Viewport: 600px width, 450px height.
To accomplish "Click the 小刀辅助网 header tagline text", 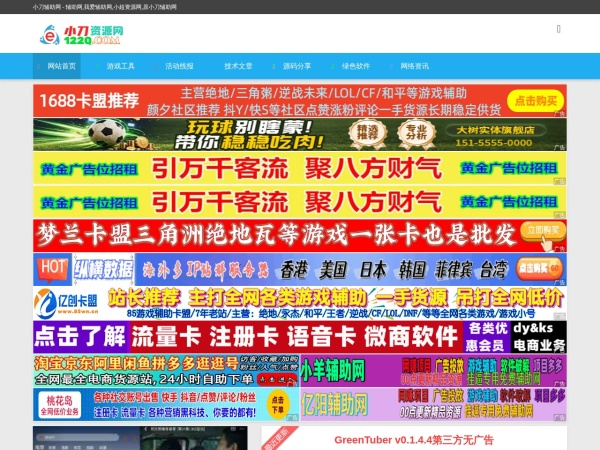I will [104, 7].
